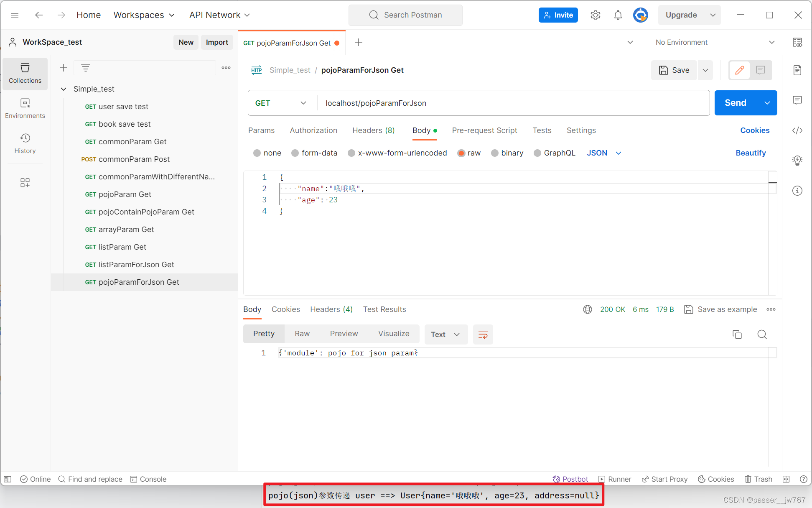The height and width of the screenshot is (508, 812).
Task: Open the Send options arrow
Action: [767, 103]
